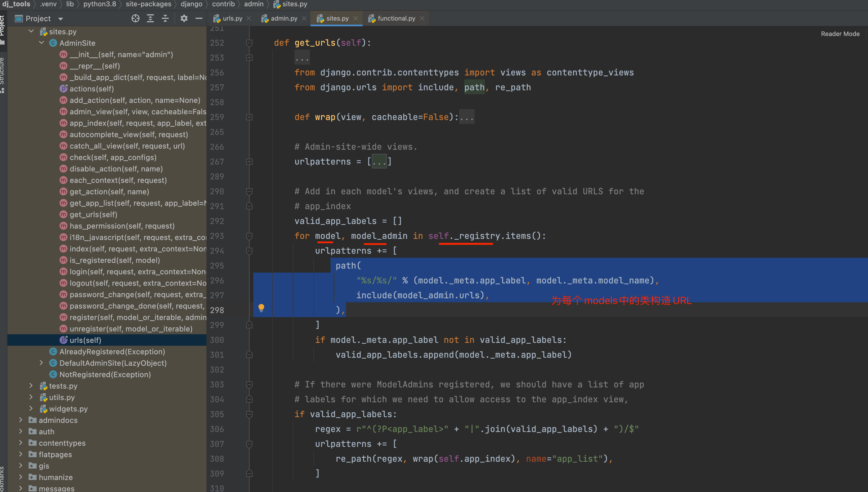
Task: Expand the contenttypes folder
Action: click(x=21, y=443)
